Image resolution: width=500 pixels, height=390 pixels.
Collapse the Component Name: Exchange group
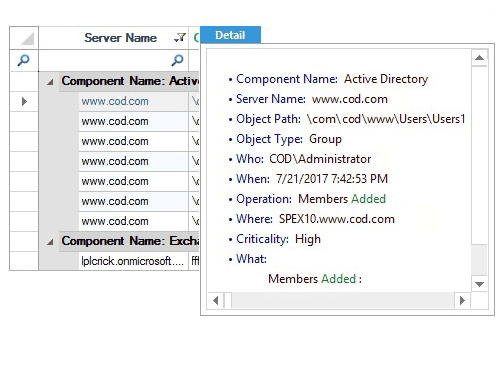[50, 242]
